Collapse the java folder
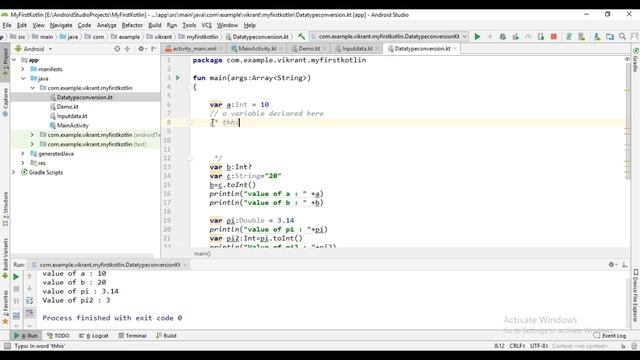Viewport: 640px width, 360px height. 23,78
